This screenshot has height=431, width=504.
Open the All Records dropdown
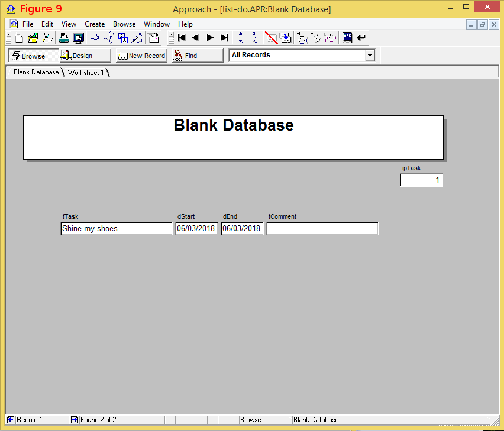click(369, 56)
